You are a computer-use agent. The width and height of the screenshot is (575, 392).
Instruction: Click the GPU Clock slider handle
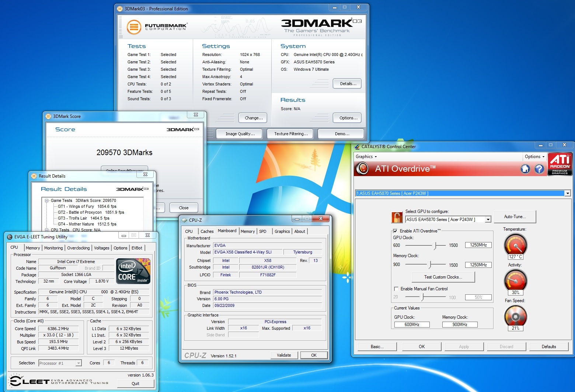pos(435,245)
